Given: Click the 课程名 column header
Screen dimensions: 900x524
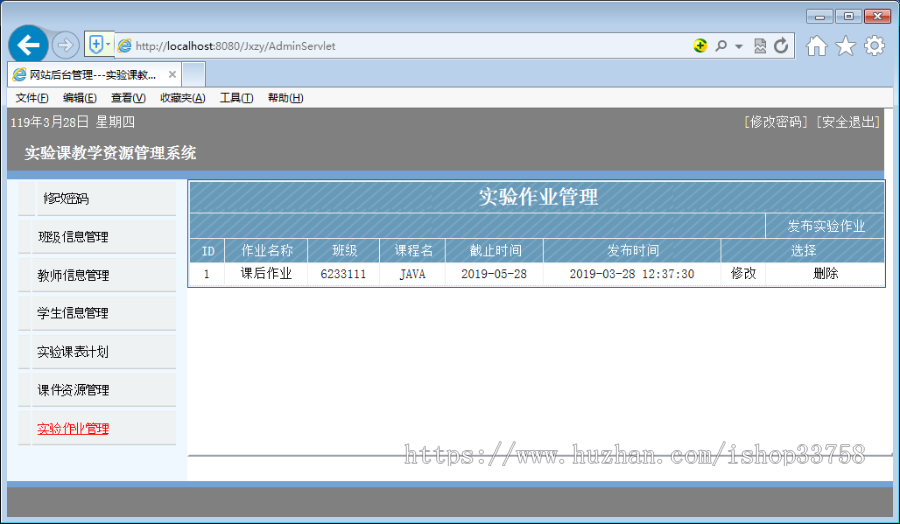Looking at the screenshot, I should point(413,250).
